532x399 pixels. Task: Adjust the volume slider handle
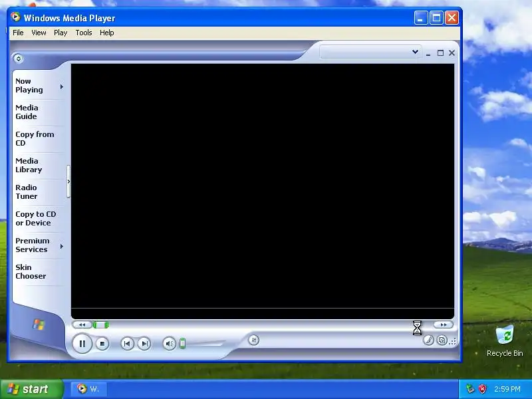(x=182, y=343)
